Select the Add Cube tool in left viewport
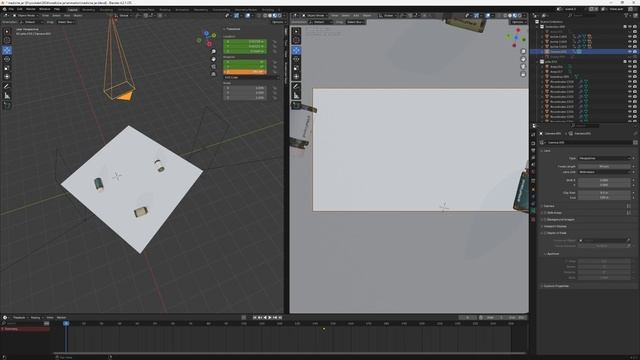 (7, 105)
